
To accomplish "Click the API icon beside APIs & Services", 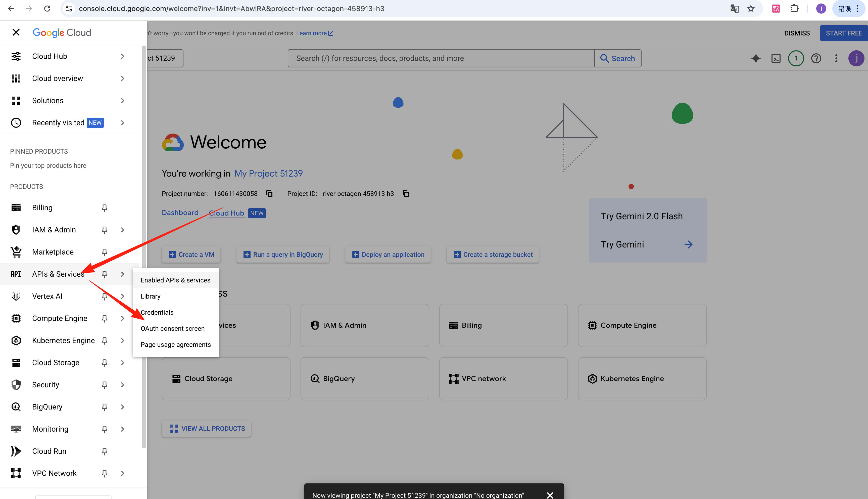I will point(16,274).
